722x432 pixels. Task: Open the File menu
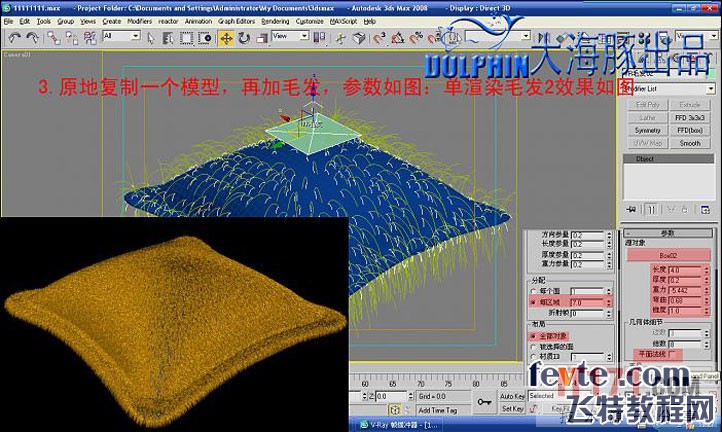(9, 21)
